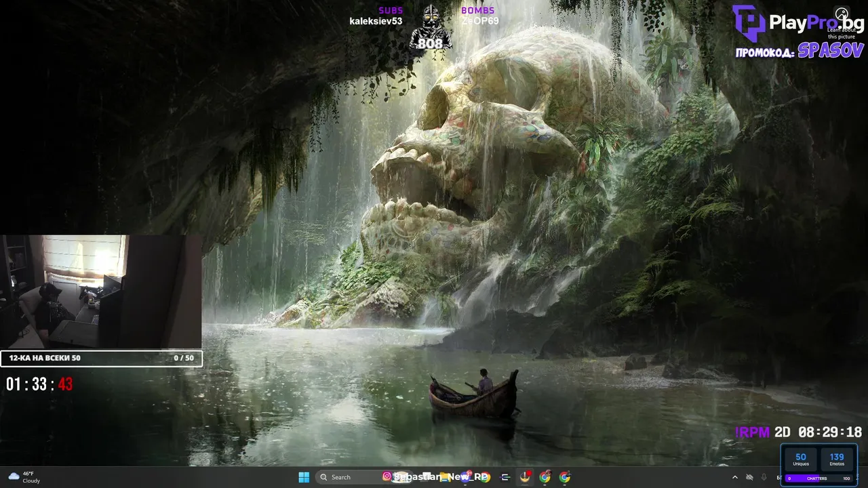Image resolution: width=868 pixels, height=488 pixels.
Task: Click the Learn about this picture icon
Action: [842, 14]
